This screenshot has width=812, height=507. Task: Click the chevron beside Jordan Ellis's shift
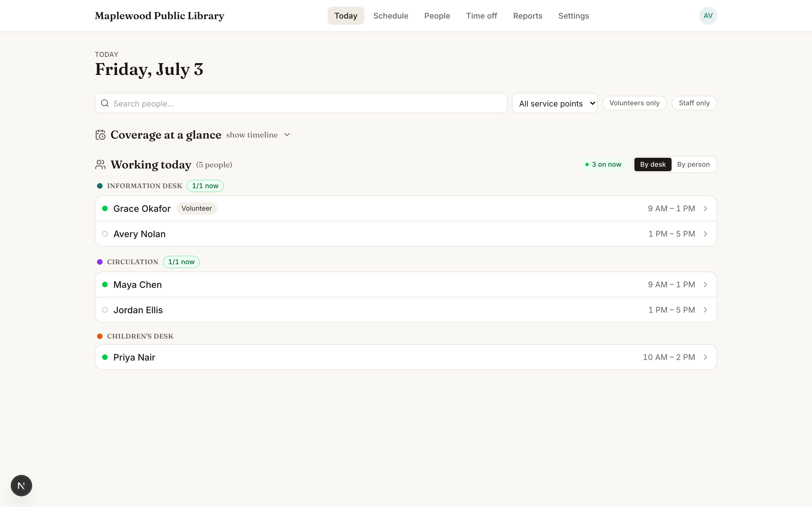point(705,310)
